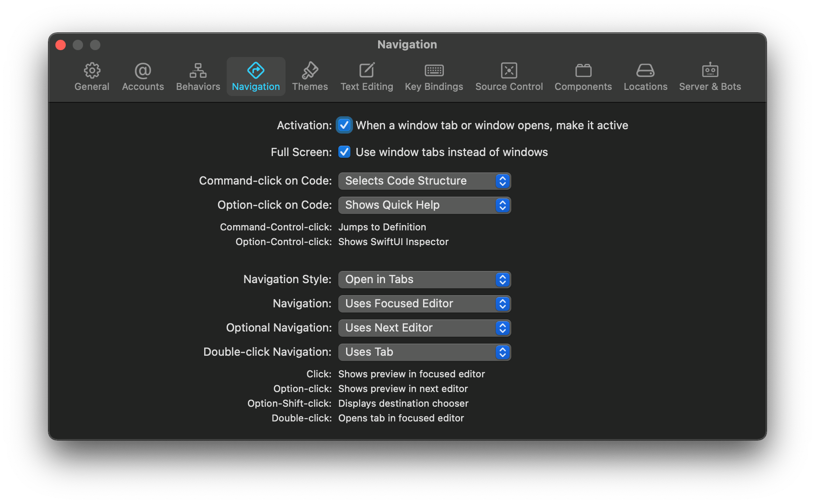Screen dimensions: 815x504
Task: Select the Accounts settings icon
Action: [x=142, y=76]
